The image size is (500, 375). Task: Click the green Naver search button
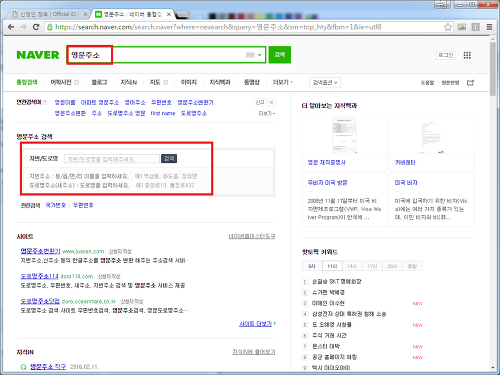click(x=280, y=55)
